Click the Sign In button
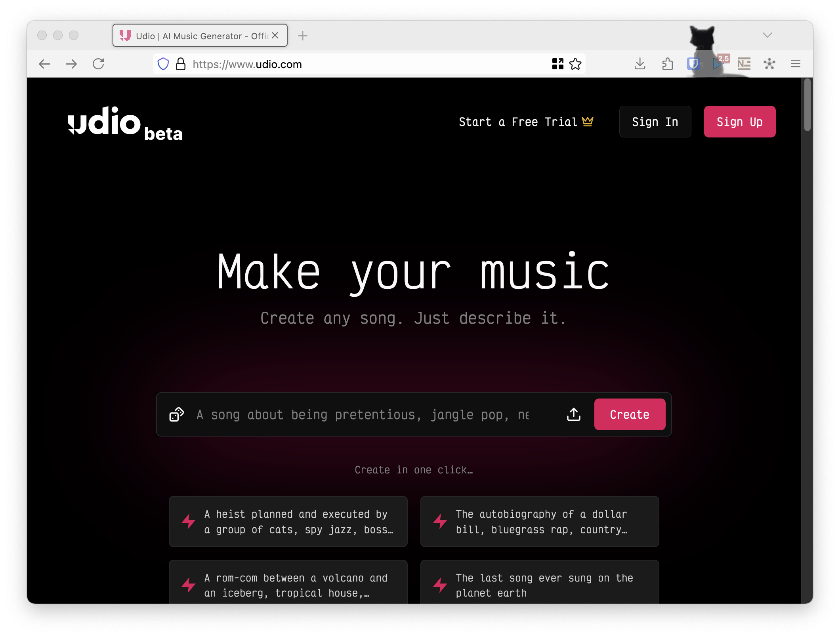Image resolution: width=840 pixels, height=637 pixels. 655,122
